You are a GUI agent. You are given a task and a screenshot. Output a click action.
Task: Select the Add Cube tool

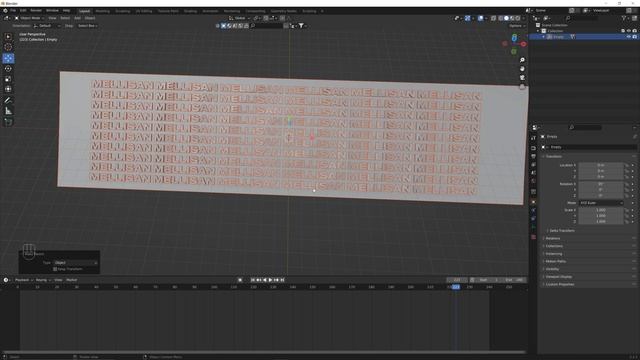(x=8, y=122)
